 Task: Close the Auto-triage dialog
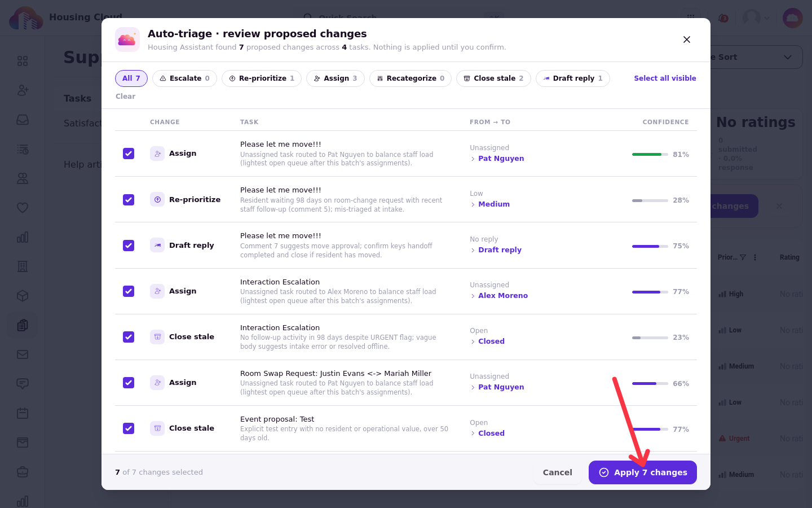(687, 40)
